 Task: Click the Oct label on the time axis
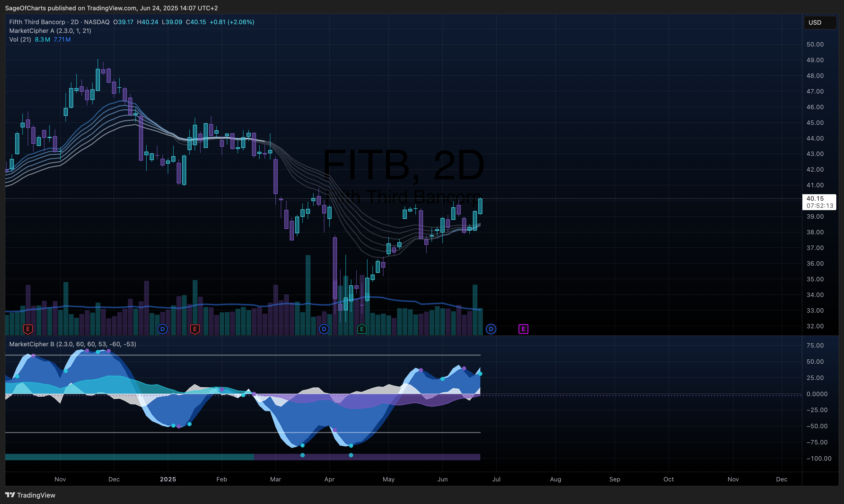click(669, 479)
